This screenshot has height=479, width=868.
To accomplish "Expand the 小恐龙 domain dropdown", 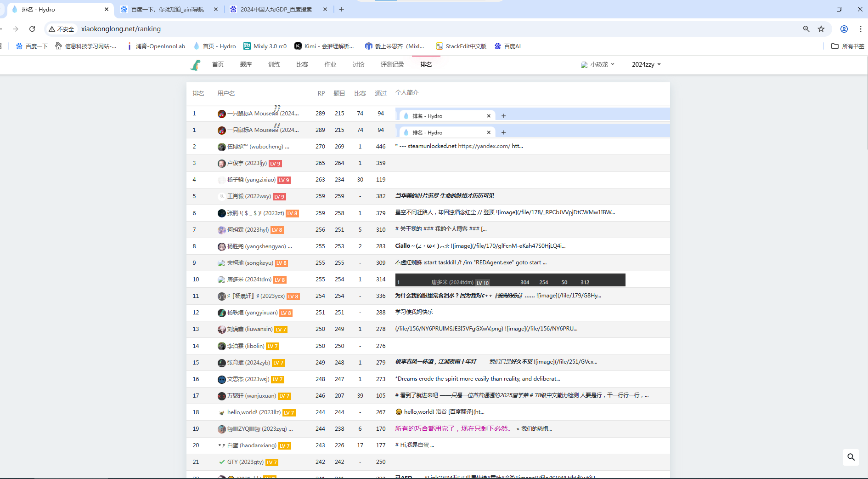I will click(598, 64).
